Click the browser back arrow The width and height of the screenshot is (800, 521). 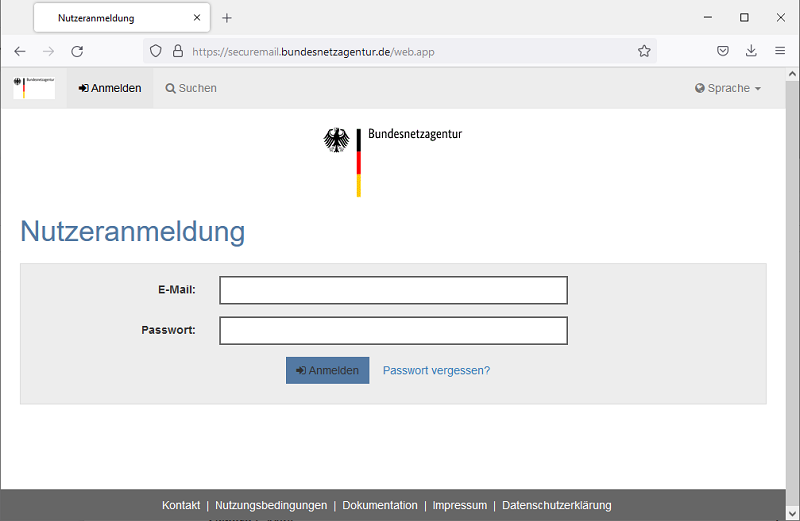tap(20, 51)
